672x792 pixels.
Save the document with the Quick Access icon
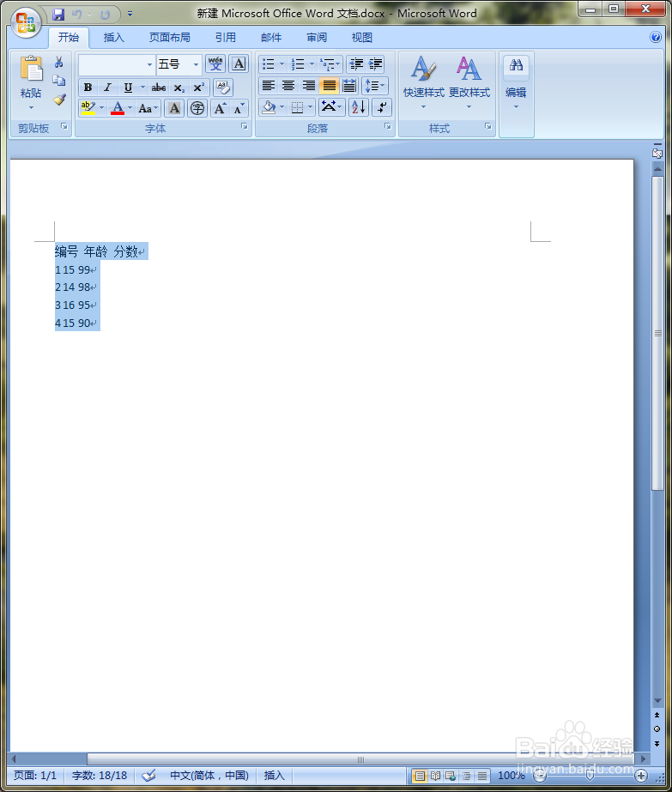click(x=58, y=14)
